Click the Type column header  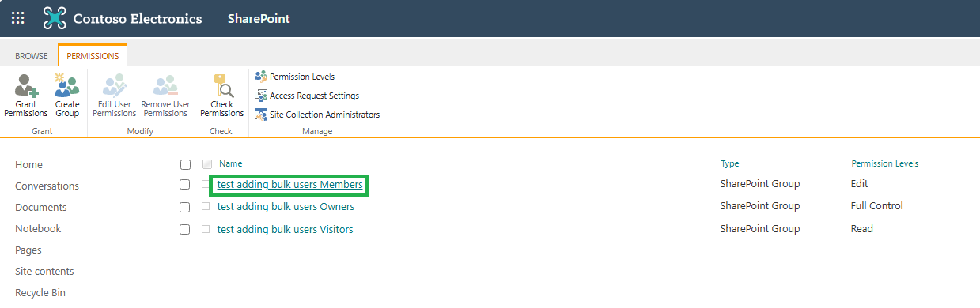[729, 163]
